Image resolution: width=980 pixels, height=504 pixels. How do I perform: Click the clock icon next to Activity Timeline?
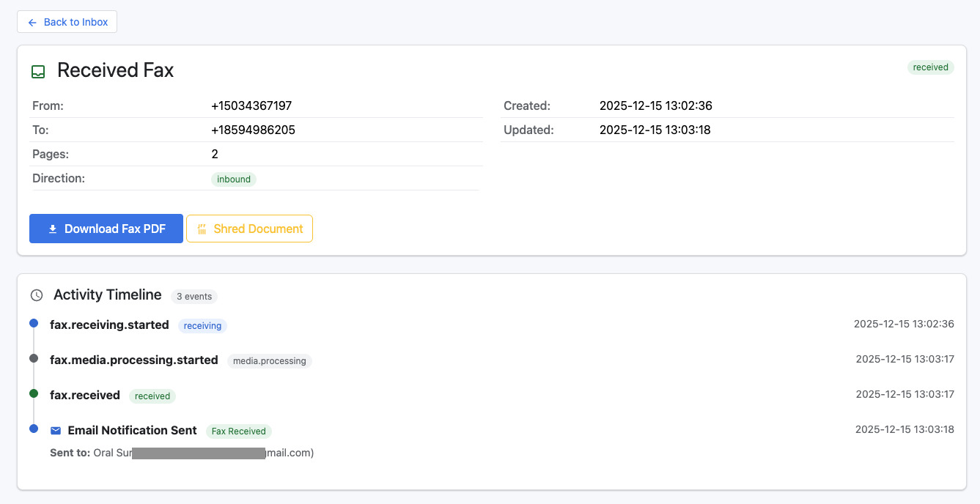pyautogui.click(x=37, y=295)
